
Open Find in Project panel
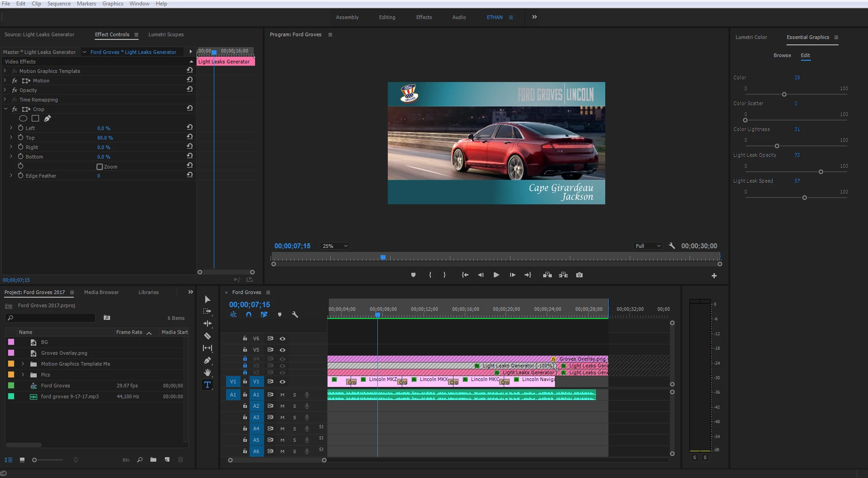coord(140,460)
